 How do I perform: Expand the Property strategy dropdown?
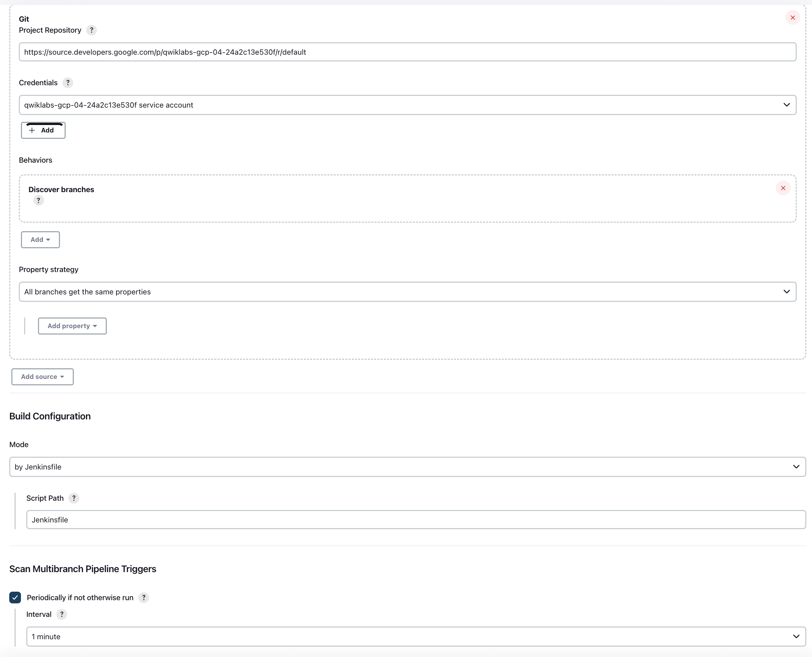(x=407, y=292)
